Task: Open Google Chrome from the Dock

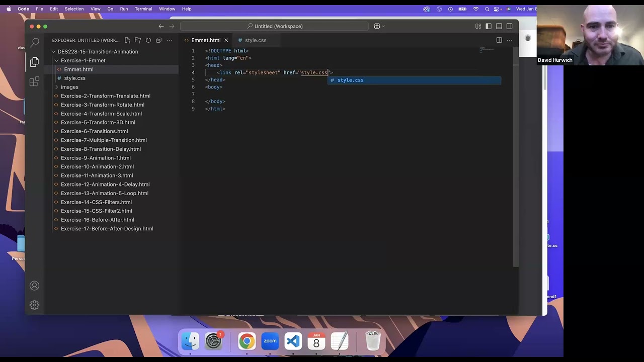Action: pos(247,341)
